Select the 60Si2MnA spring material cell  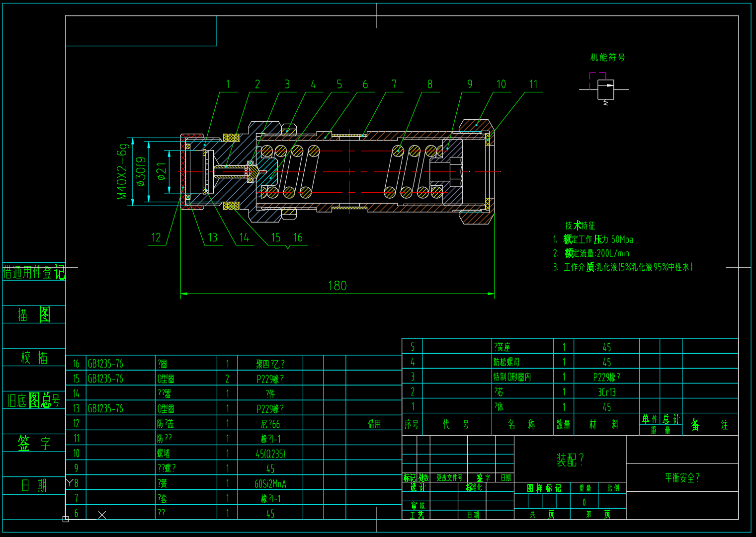pyautogui.click(x=270, y=483)
